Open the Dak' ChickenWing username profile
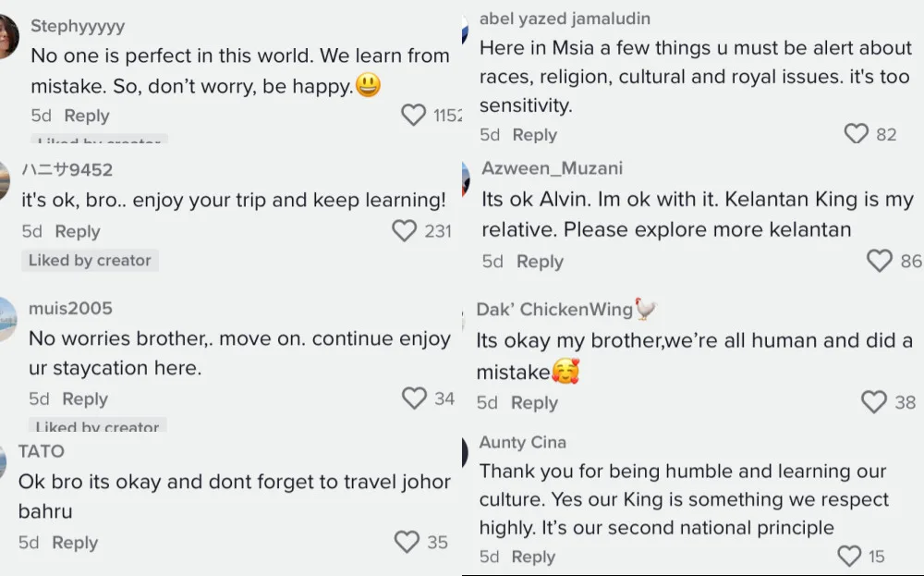Viewport: 924px width, 576px height. point(554,310)
